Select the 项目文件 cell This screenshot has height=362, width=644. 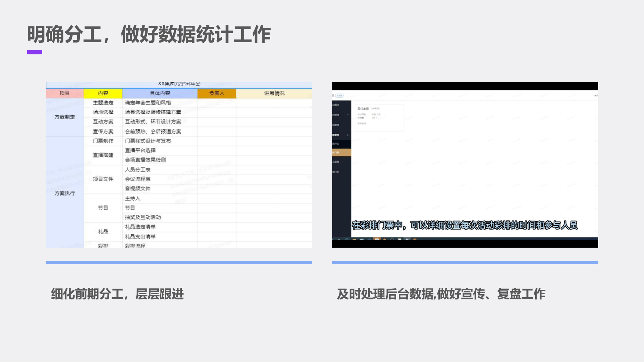pyautogui.click(x=103, y=179)
